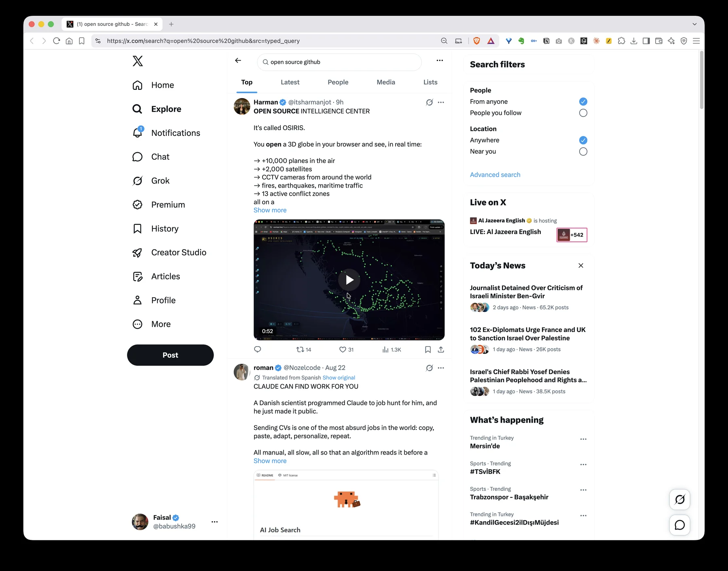Open more options on Harman's post

point(441,102)
